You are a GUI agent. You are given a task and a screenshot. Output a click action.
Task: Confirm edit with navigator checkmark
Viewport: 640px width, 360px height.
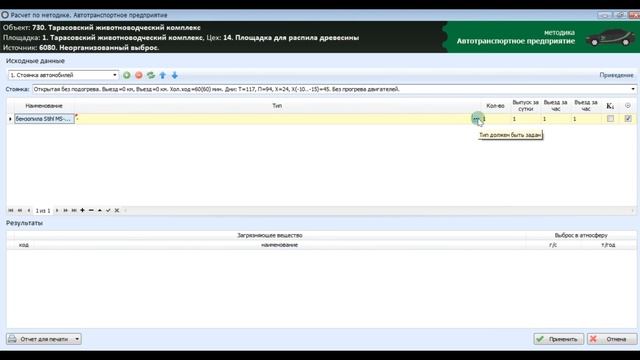(x=108, y=210)
